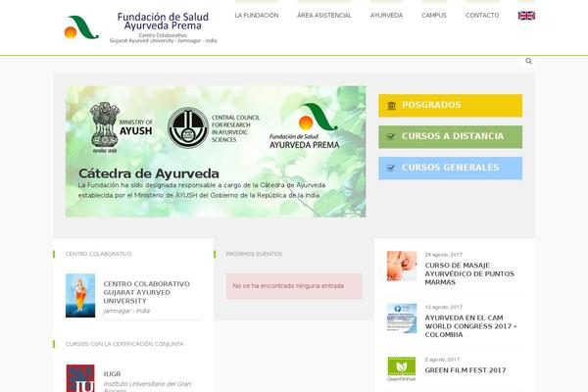Go to the Contacto page
Image resolution: width=588 pixels, height=392 pixels.
click(482, 16)
